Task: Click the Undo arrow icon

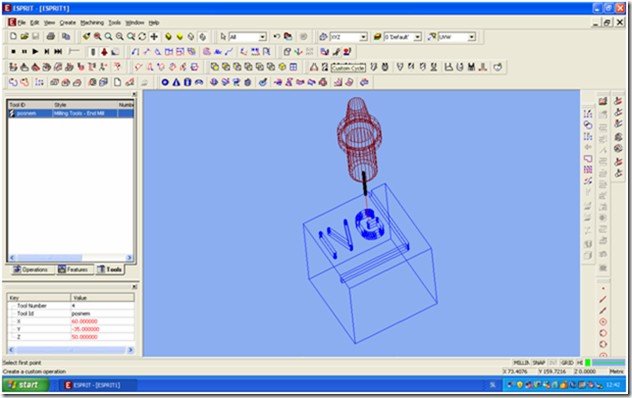Action: coord(276,37)
